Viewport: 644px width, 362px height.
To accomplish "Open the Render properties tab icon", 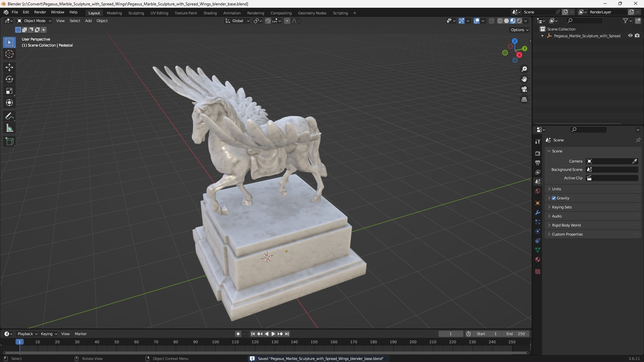I will click(x=538, y=153).
